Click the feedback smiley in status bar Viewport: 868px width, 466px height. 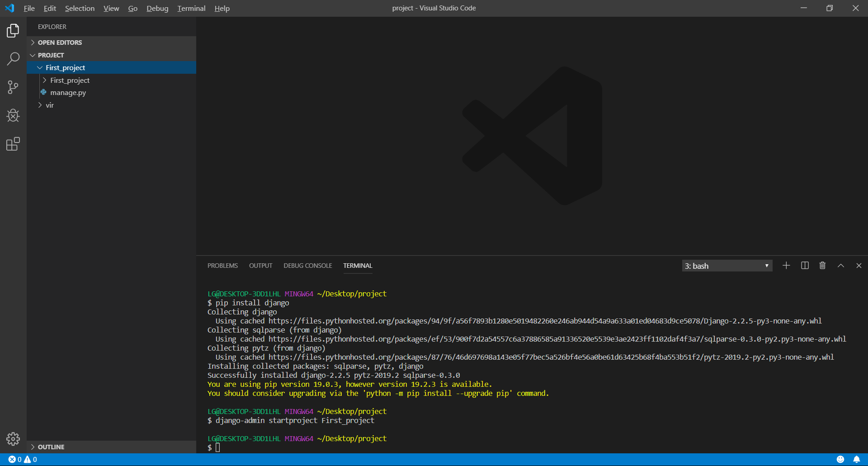click(840, 459)
